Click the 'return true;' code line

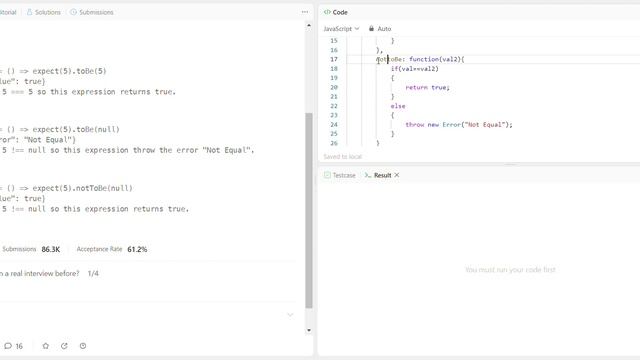point(427,87)
